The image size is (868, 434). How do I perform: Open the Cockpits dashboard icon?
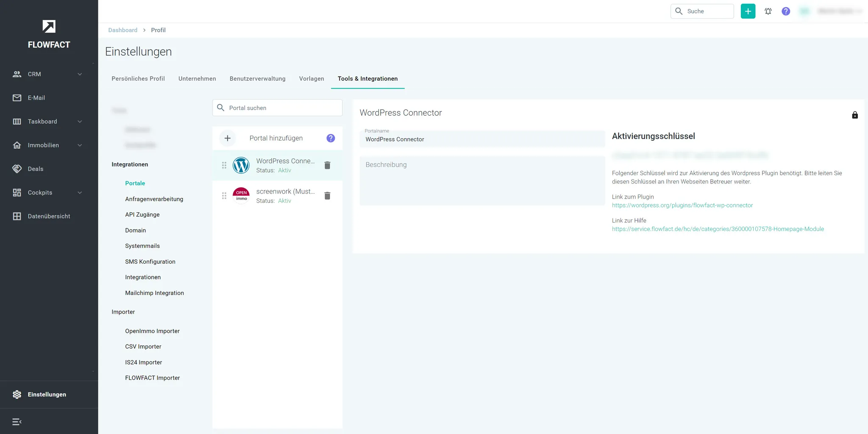pos(17,192)
